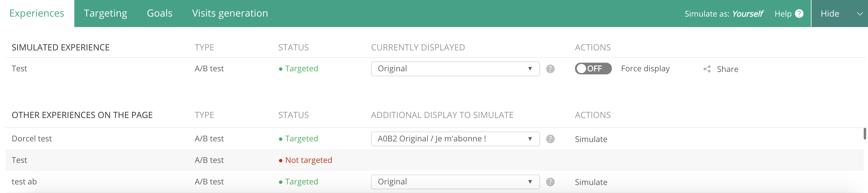This screenshot has width=868, height=193.
Task: Click the vertical scrollbar in experiences list
Action: click(865, 134)
